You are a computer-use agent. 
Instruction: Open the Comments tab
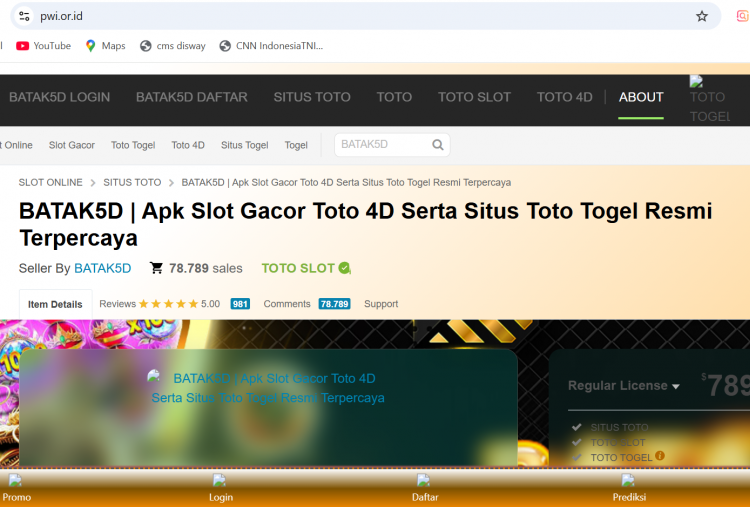[287, 304]
